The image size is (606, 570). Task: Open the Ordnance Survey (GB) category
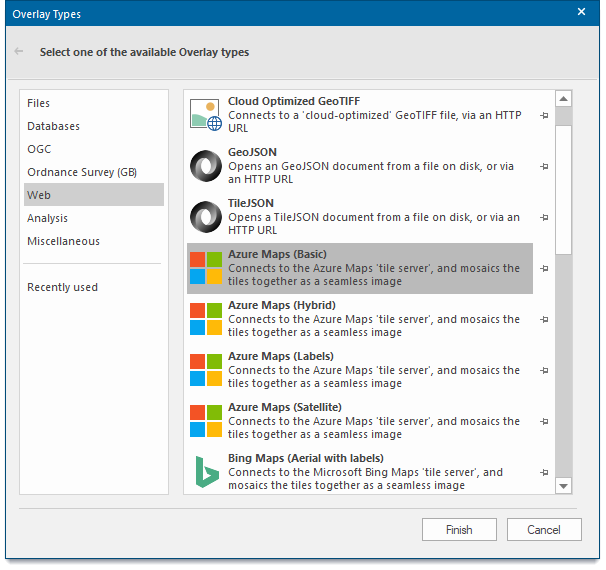[x=94, y=172]
